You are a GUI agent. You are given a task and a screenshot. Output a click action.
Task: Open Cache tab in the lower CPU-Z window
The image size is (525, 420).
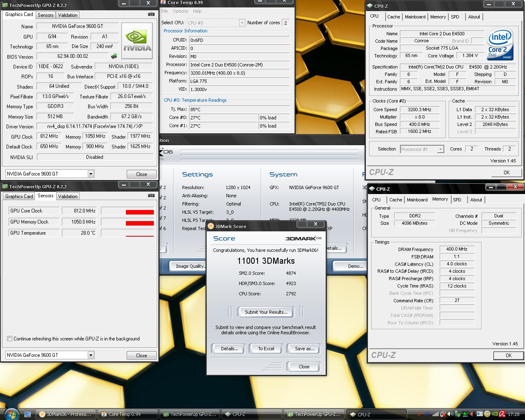(395, 200)
